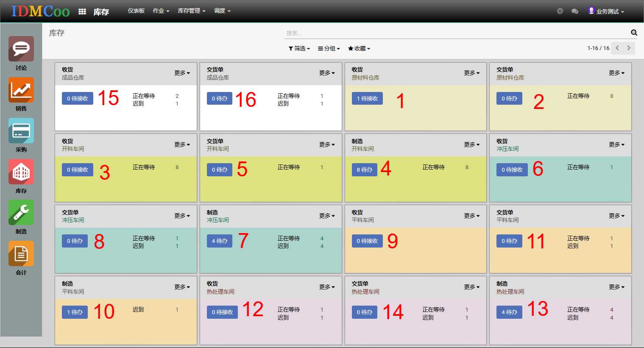This screenshot has width=644, height=348.
Task: Click 4 待办 button on 制造 冲压车间
Action: (220, 241)
